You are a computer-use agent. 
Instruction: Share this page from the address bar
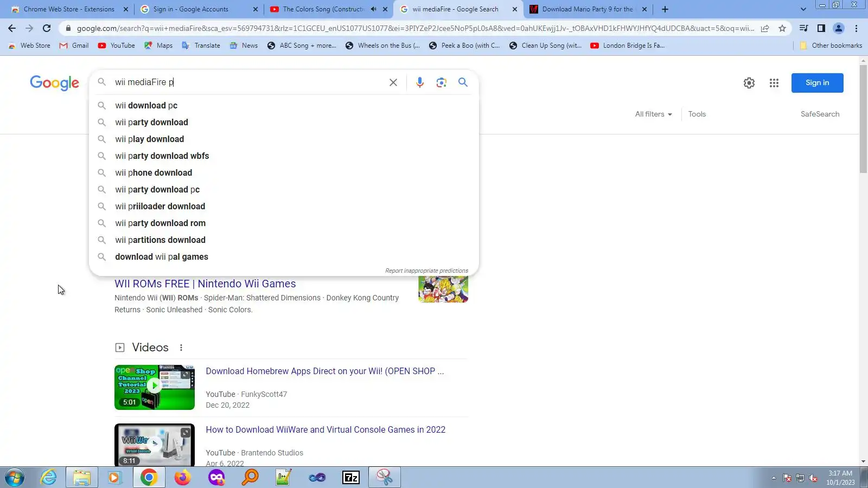click(765, 28)
